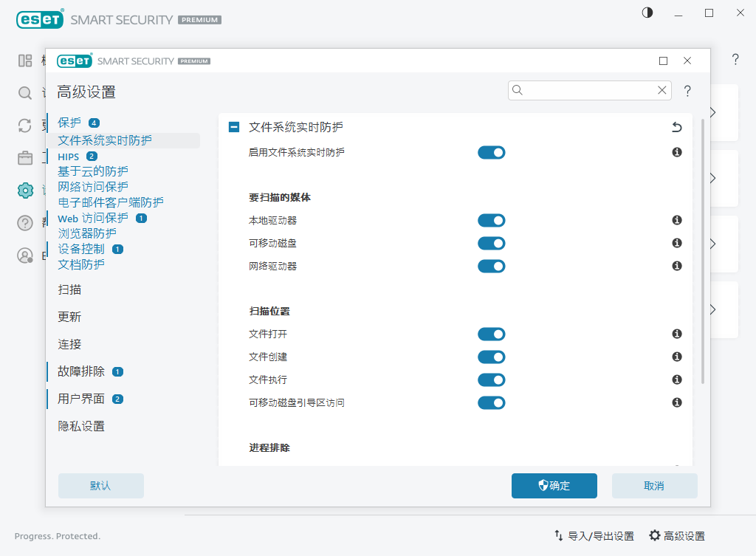Reset 文件系统实时防护 settings via the undo arrow icon
Screen dimensions: 756x556
(x=676, y=127)
